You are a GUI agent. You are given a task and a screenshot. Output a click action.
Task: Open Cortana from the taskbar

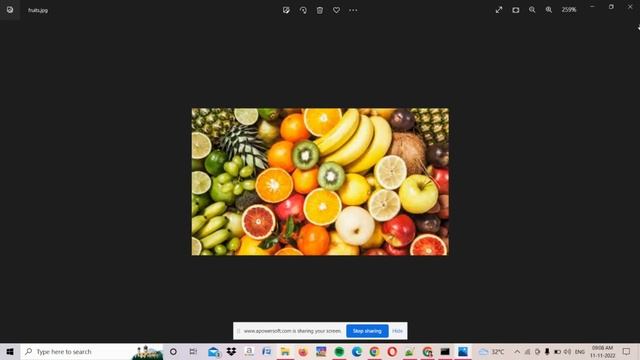click(173, 351)
